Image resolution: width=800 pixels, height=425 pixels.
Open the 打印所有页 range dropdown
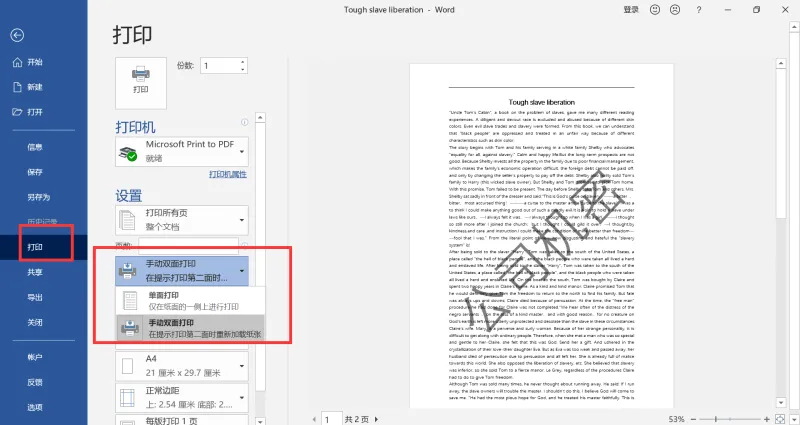[182, 220]
